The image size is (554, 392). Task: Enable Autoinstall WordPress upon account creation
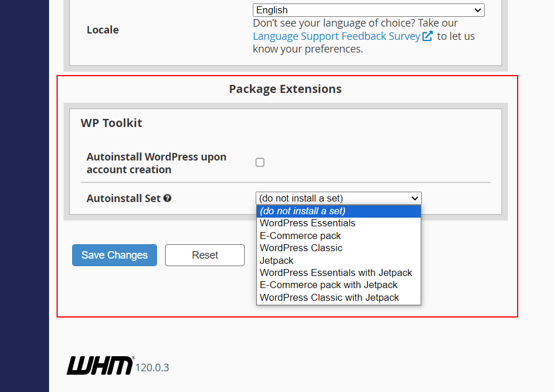pos(260,162)
